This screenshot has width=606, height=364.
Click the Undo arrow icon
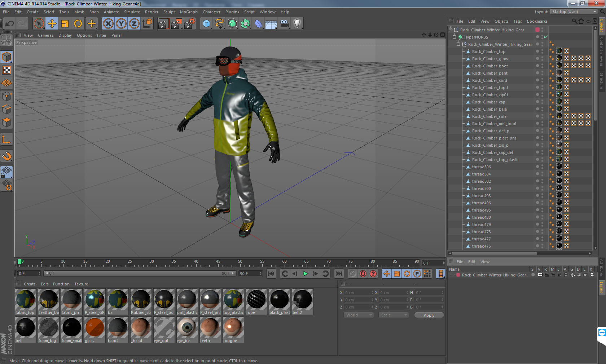tap(10, 24)
